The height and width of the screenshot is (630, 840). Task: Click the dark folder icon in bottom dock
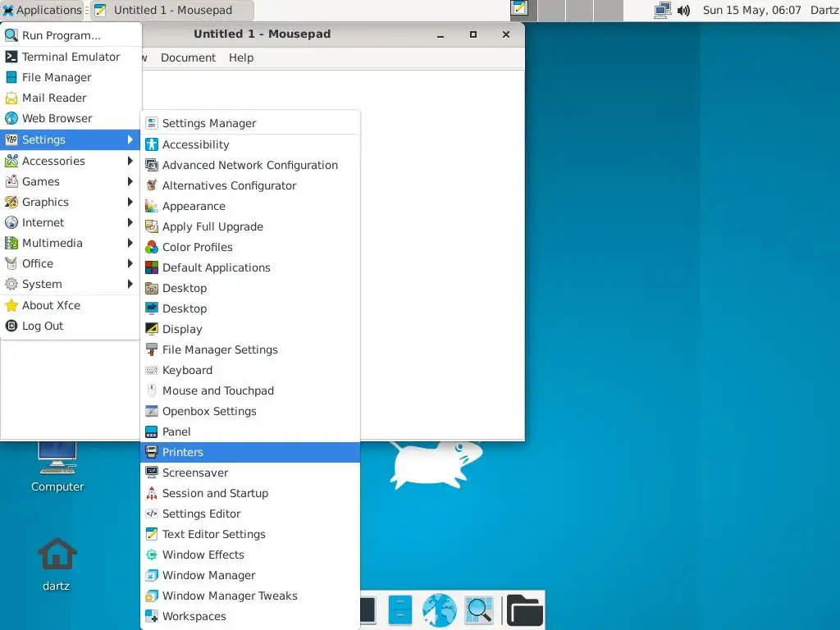point(525,610)
